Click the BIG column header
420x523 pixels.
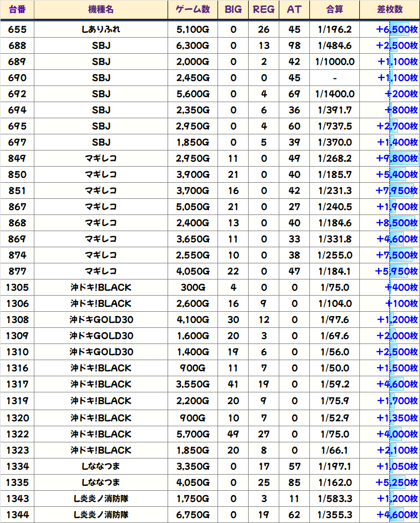[233, 10]
